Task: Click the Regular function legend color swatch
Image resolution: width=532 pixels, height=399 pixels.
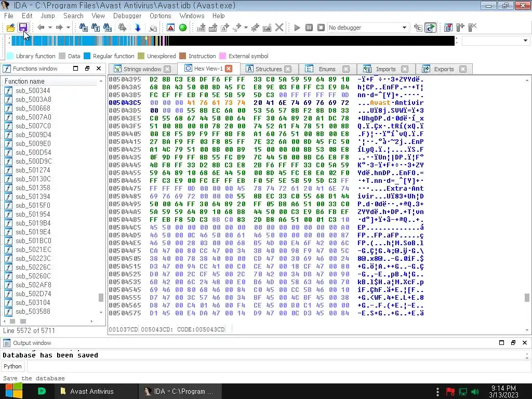Action: 87,56
